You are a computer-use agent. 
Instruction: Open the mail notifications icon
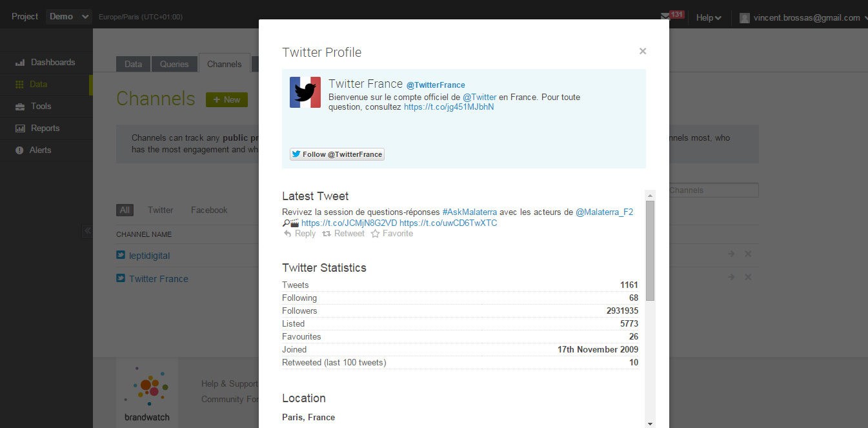pyautogui.click(x=665, y=17)
